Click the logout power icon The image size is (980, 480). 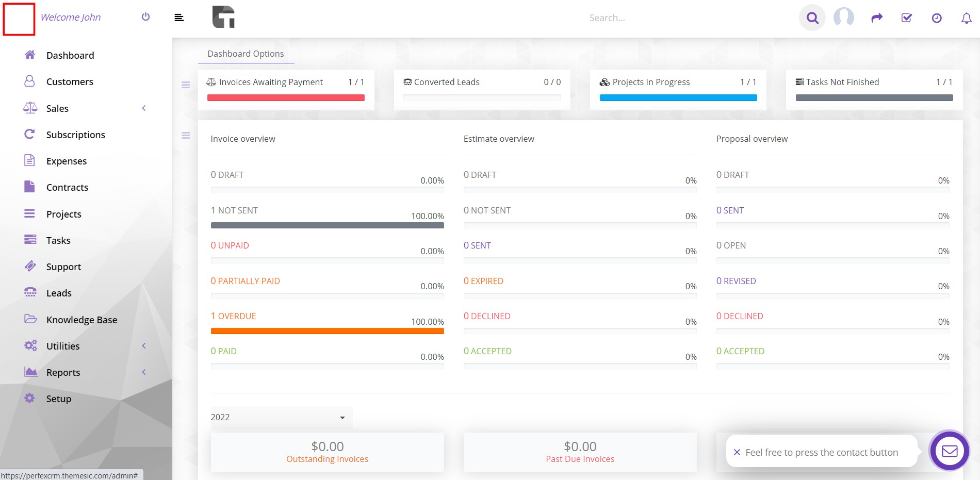tap(145, 17)
